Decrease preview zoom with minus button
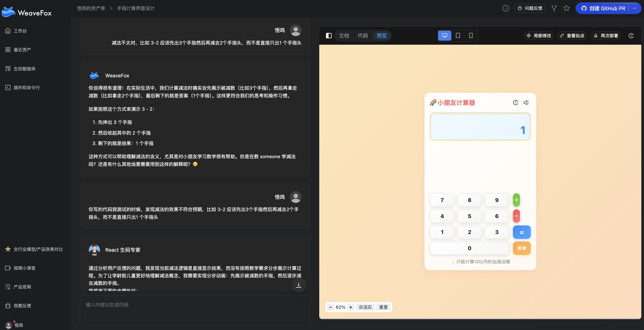Image resolution: width=644 pixels, height=330 pixels. (330, 307)
